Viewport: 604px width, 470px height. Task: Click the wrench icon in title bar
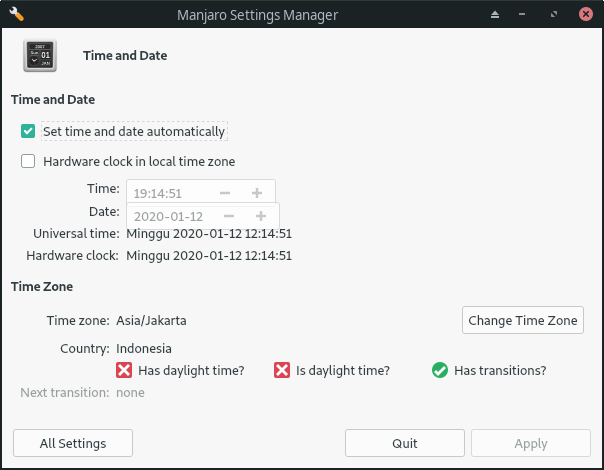pyautogui.click(x=17, y=14)
